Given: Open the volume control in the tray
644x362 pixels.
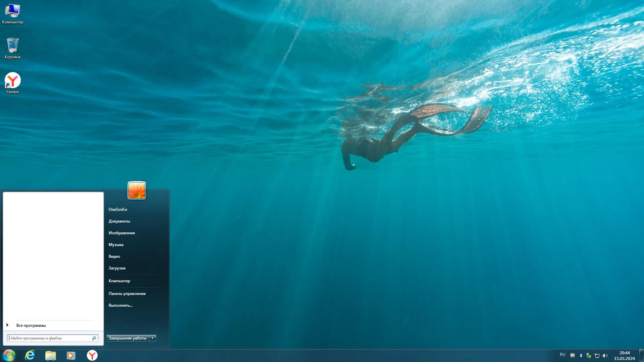Looking at the screenshot, I should 605,355.
